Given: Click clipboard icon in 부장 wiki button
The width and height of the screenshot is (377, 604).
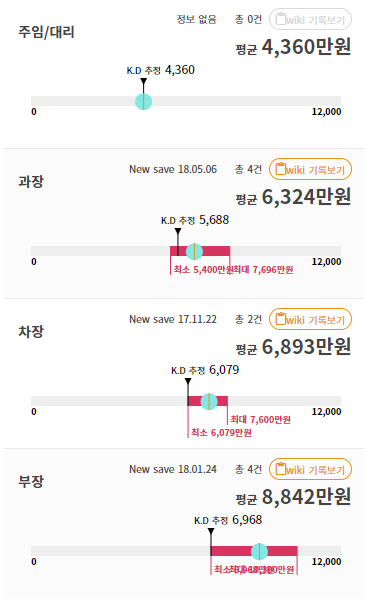Looking at the screenshot, I should pyautogui.click(x=281, y=469).
